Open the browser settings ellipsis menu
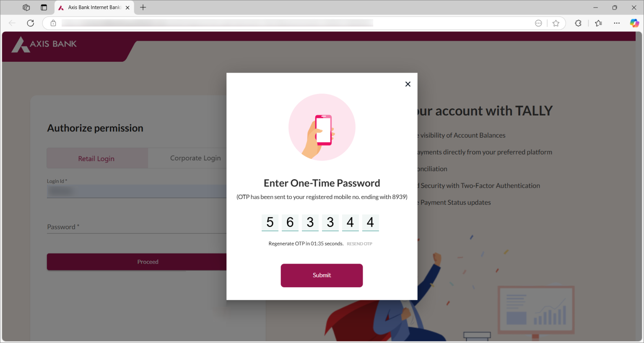The width and height of the screenshot is (644, 343). point(616,23)
